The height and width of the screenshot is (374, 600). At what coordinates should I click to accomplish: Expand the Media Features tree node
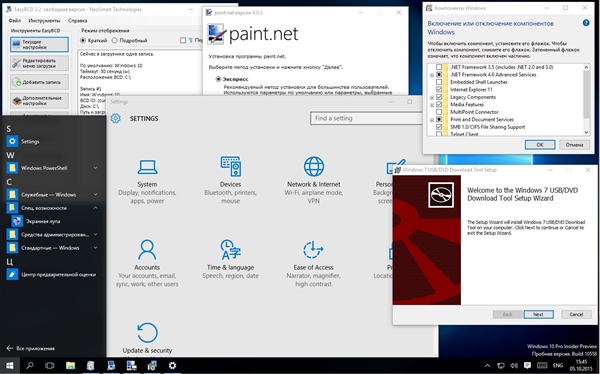click(432, 105)
